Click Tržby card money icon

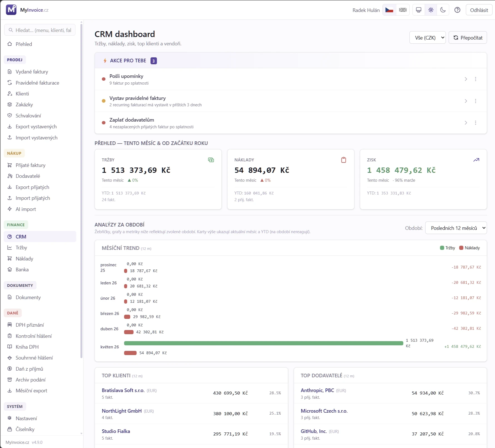[211, 160]
